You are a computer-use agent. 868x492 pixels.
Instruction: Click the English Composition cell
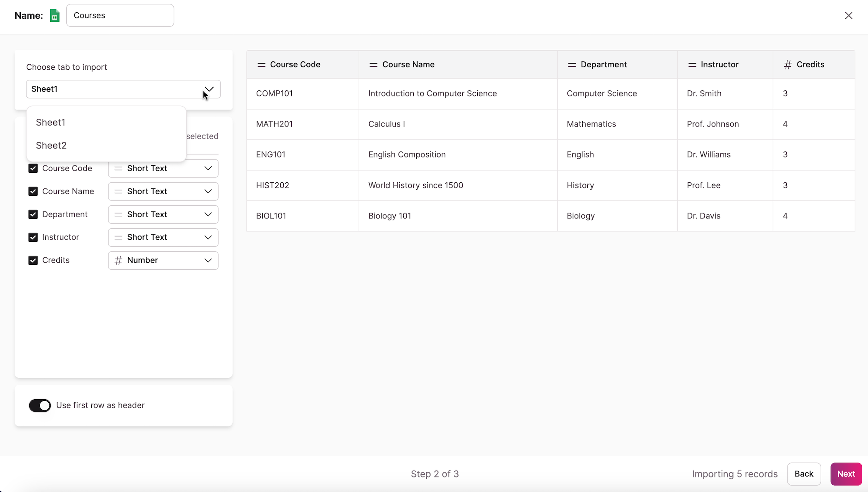coord(458,155)
